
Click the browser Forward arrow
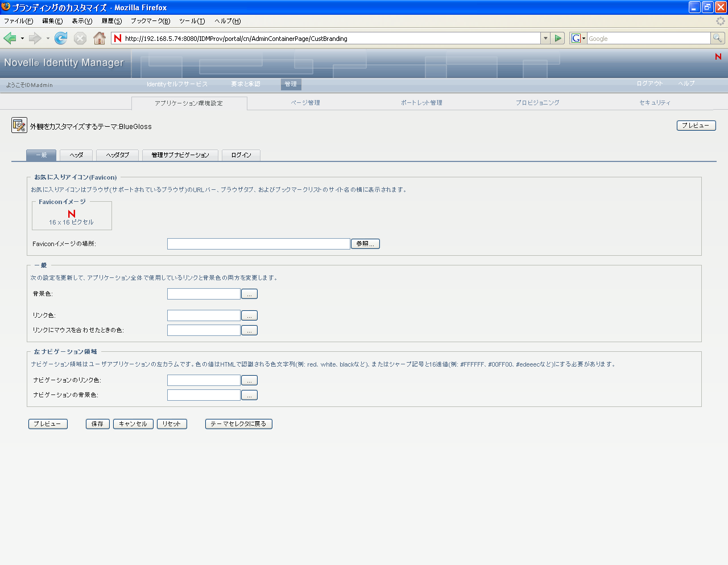tap(35, 38)
